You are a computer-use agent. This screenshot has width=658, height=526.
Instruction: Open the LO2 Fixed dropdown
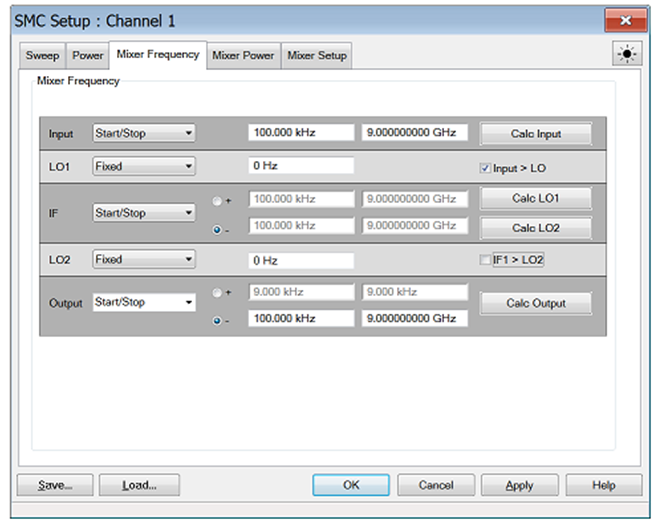[144, 259]
